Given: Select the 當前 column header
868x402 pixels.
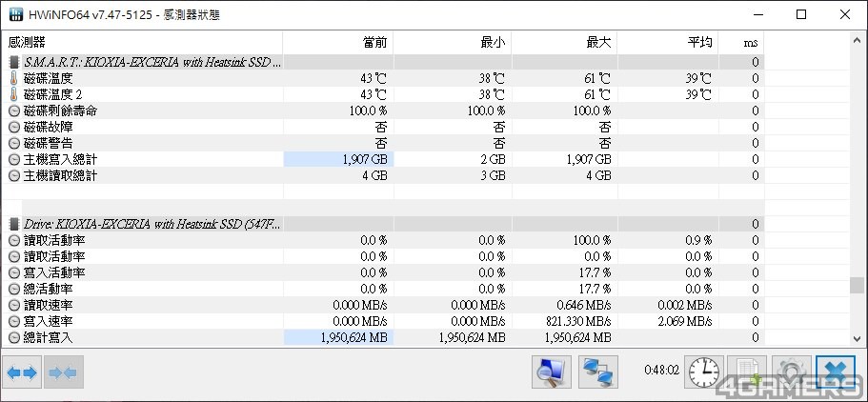Looking at the screenshot, I should click(338, 42).
